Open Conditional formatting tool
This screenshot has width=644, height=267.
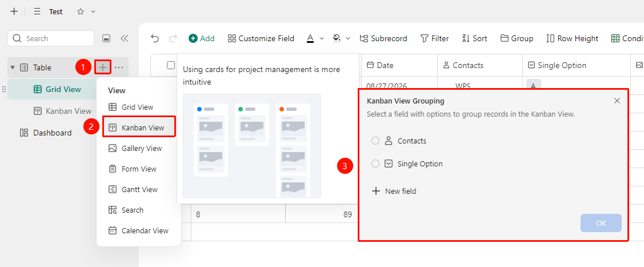(x=627, y=38)
